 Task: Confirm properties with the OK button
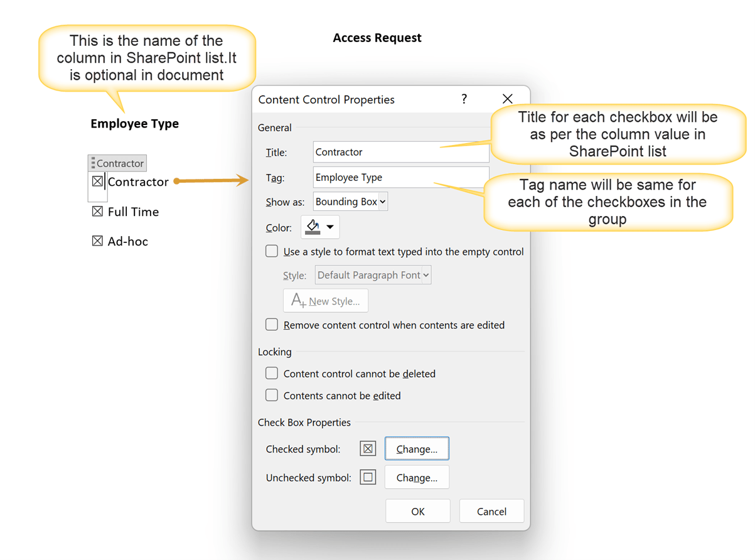pyautogui.click(x=417, y=510)
